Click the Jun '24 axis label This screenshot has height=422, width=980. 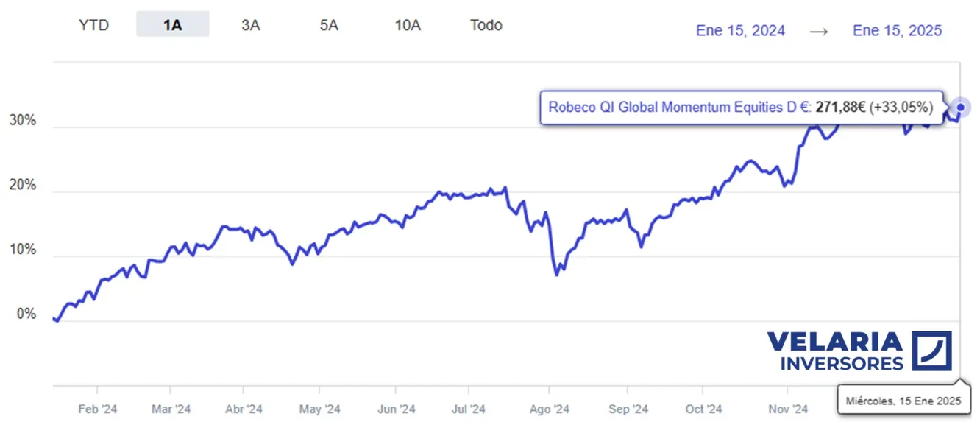(397, 409)
